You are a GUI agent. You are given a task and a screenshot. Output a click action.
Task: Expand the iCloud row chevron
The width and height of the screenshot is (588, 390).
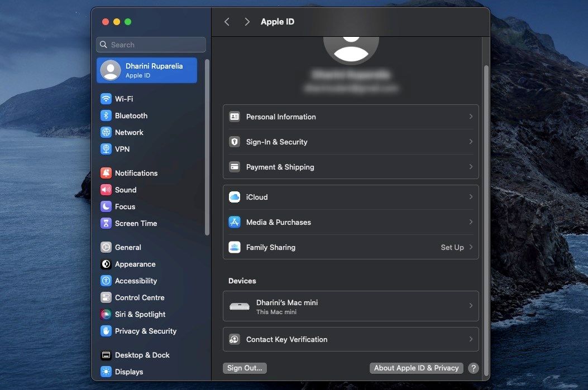[x=471, y=197]
